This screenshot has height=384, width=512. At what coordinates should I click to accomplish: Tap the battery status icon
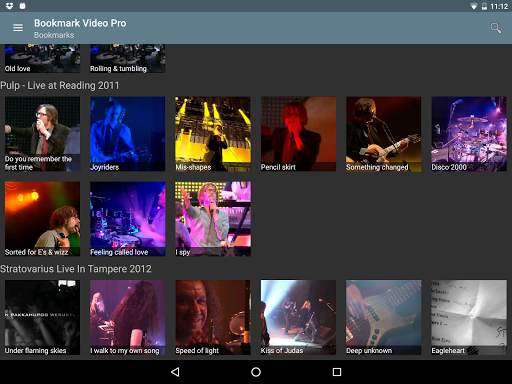484,6
